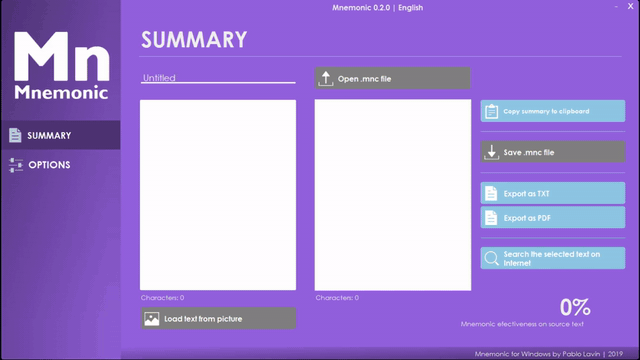Click the English language label in title bar

click(410, 8)
